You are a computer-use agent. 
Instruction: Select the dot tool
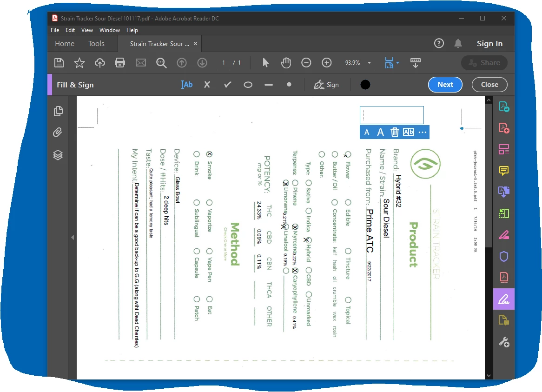(x=289, y=84)
